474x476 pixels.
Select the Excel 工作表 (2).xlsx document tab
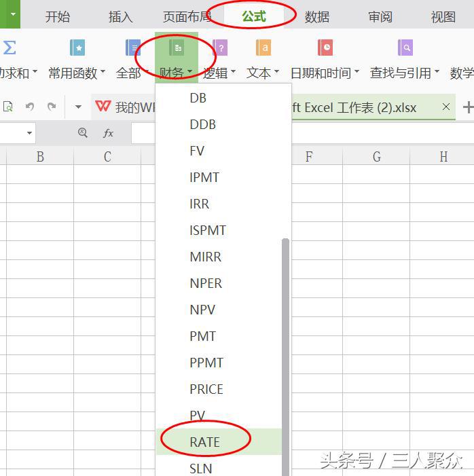[x=373, y=107]
